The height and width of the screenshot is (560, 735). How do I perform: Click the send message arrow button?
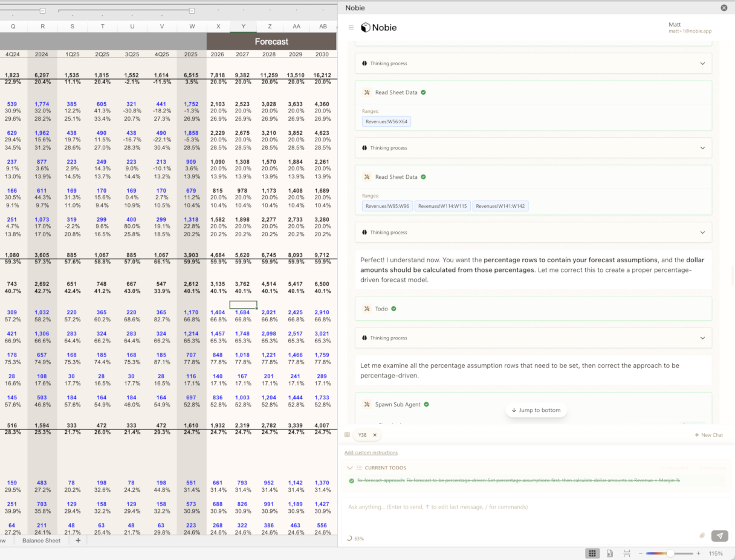(x=719, y=535)
